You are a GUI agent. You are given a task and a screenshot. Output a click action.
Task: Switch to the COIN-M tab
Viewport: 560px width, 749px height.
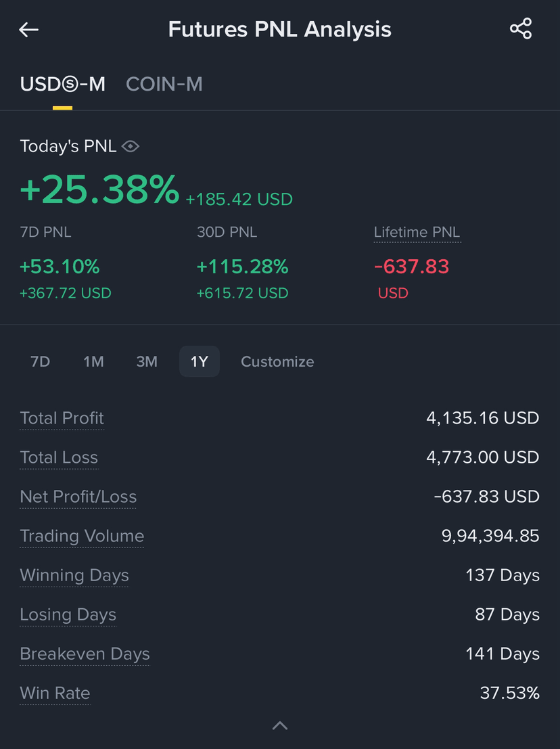coord(164,84)
